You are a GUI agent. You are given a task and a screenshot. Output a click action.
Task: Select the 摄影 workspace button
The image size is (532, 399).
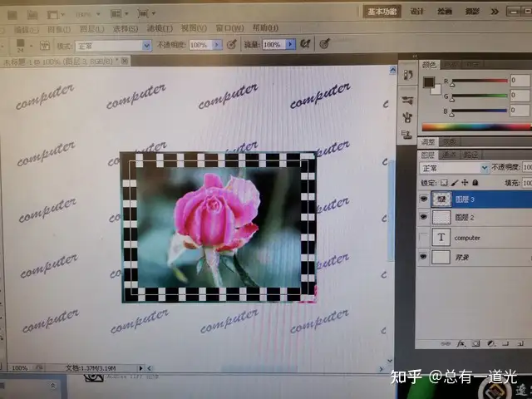472,12
